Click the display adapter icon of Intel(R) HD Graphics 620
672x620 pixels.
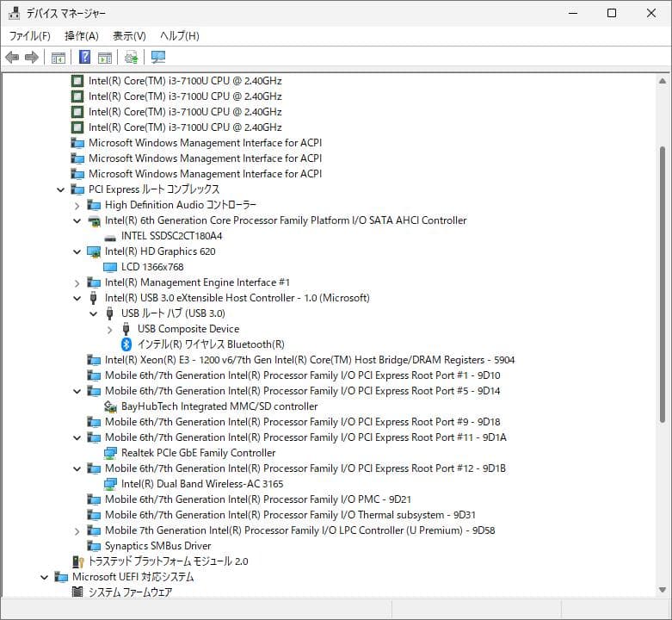coord(94,251)
